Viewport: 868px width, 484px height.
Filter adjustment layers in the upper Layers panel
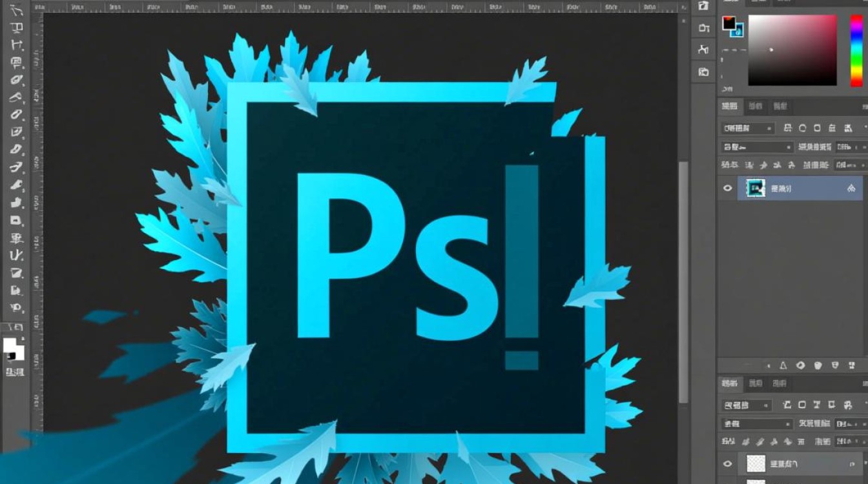[802, 128]
